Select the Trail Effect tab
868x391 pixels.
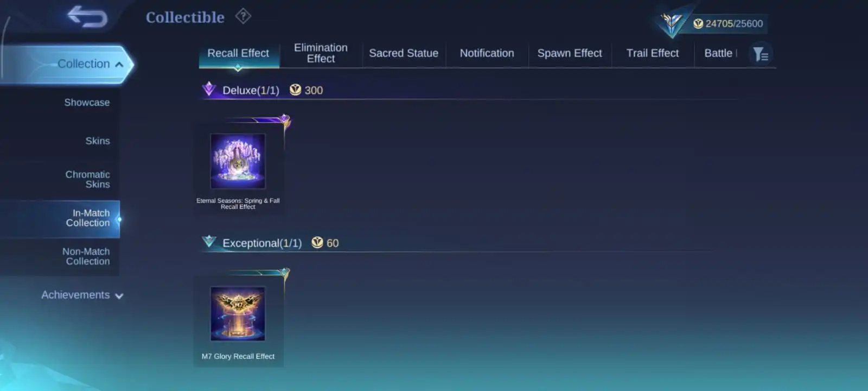(x=653, y=53)
